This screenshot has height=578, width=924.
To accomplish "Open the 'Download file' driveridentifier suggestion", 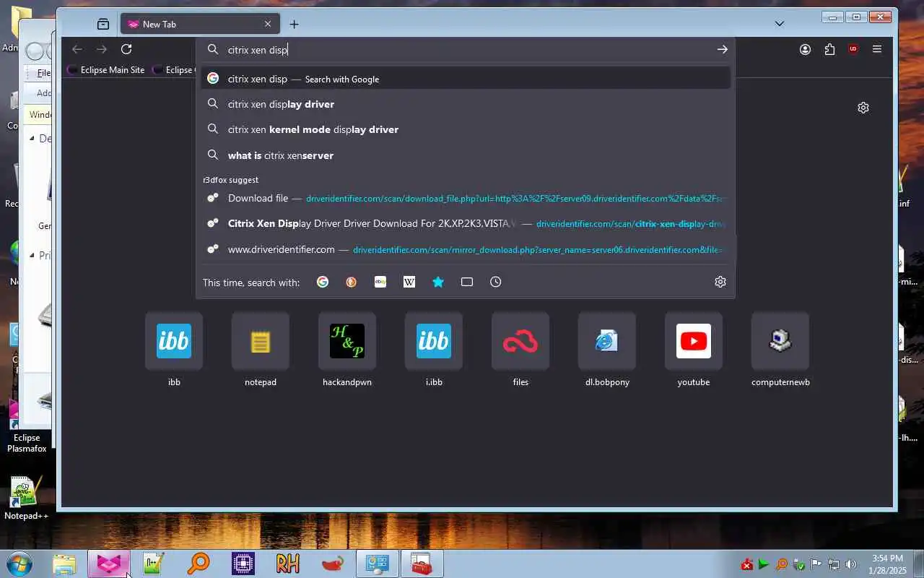I will 466,198.
